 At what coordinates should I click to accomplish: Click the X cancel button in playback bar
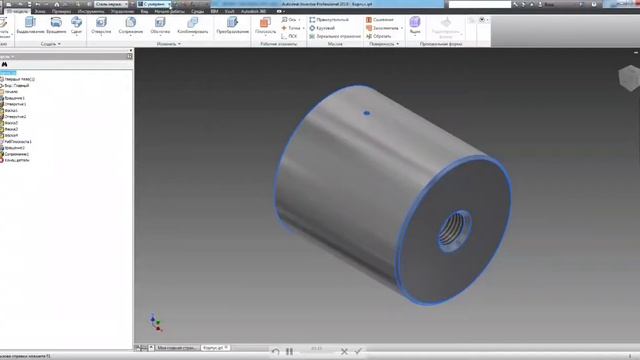click(344, 351)
